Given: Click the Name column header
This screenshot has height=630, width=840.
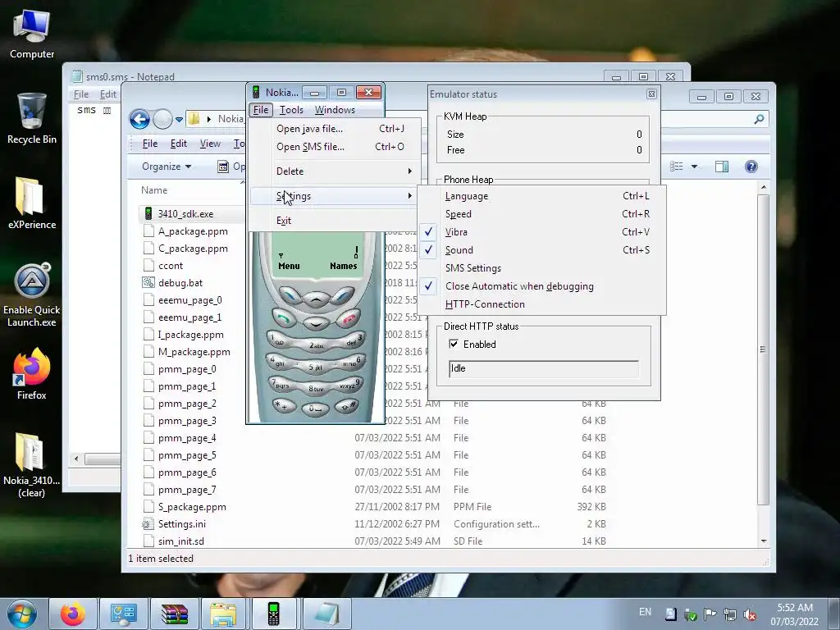Looking at the screenshot, I should [154, 190].
